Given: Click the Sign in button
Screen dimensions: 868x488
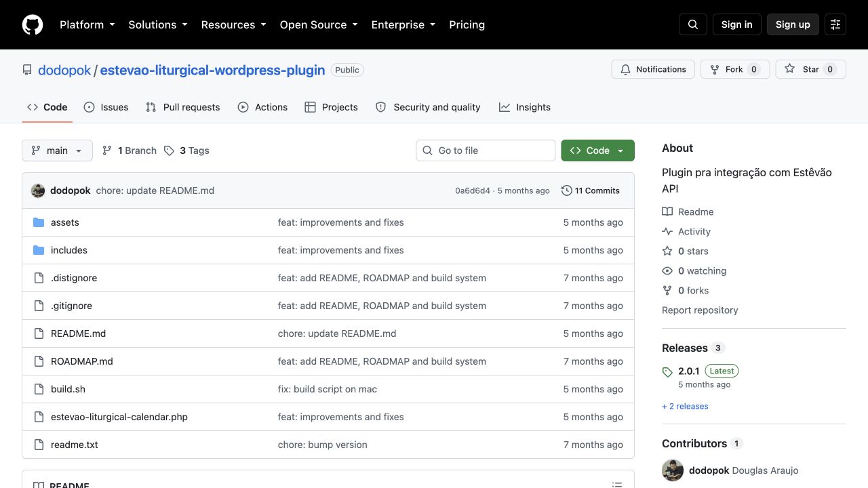Looking at the screenshot, I should 737,24.
